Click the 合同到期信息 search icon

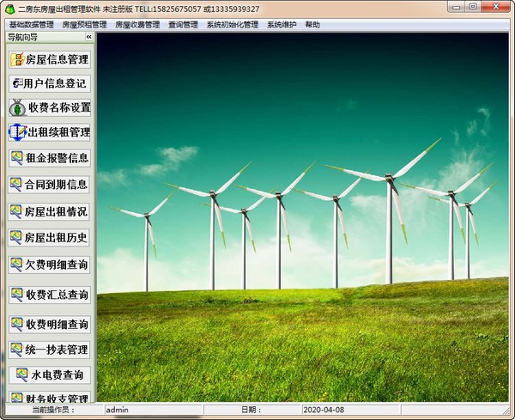17,184
